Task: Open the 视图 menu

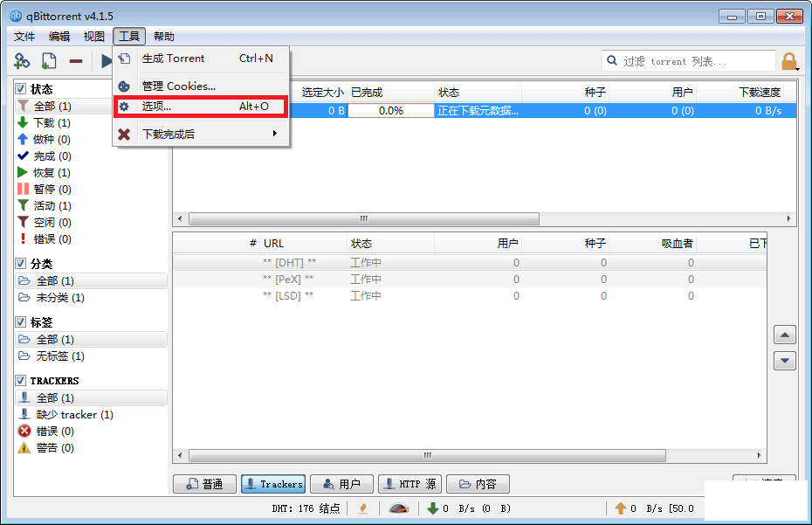Action: (93, 37)
